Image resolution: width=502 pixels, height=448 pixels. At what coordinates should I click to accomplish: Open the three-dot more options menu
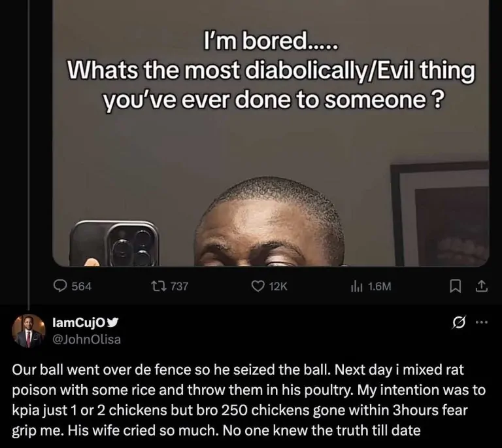coord(481,322)
